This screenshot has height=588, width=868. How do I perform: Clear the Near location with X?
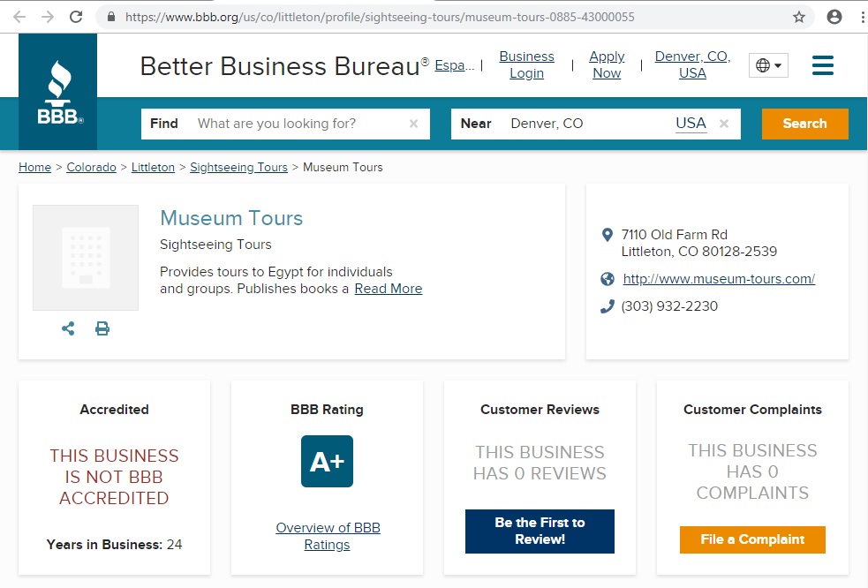point(723,124)
